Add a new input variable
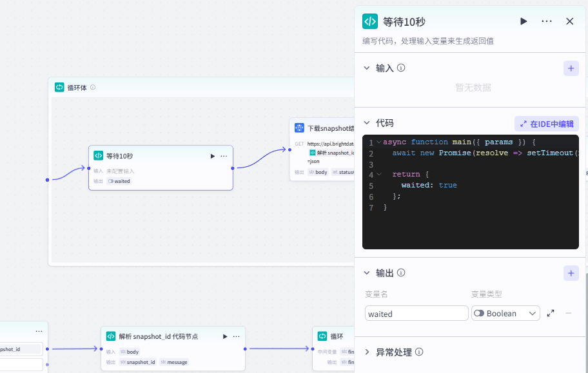This screenshot has height=373, width=588. (x=571, y=68)
